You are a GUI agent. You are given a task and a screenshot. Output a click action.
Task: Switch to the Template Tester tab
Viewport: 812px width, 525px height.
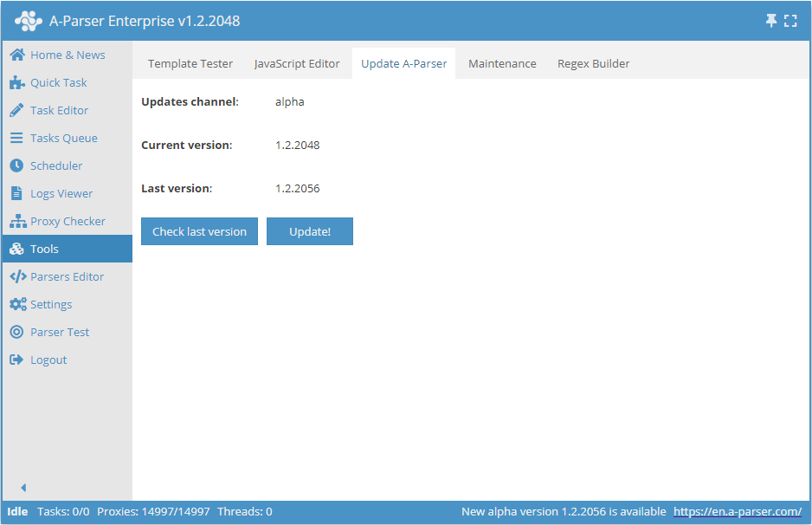pyautogui.click(x=190, y=63)
